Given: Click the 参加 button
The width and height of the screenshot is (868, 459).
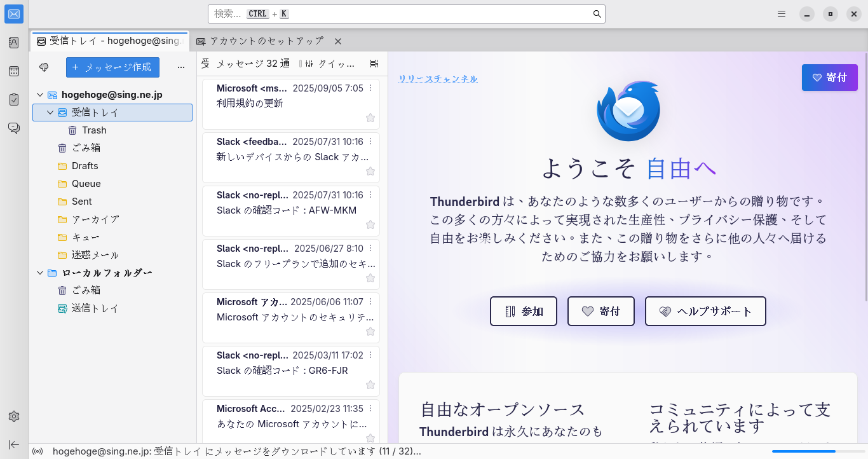Looking at the screenshot, I should point(524,312).
